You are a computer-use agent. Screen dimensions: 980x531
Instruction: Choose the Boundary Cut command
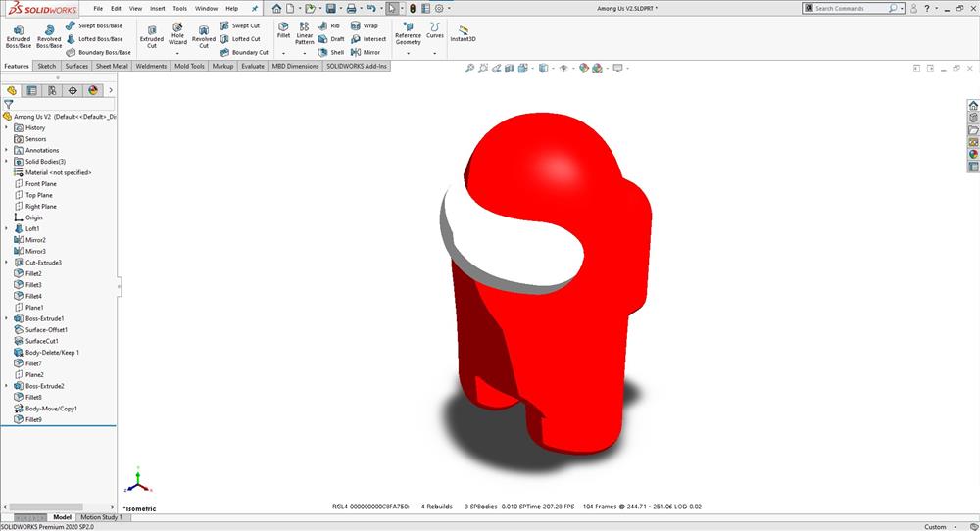(244, 53)
